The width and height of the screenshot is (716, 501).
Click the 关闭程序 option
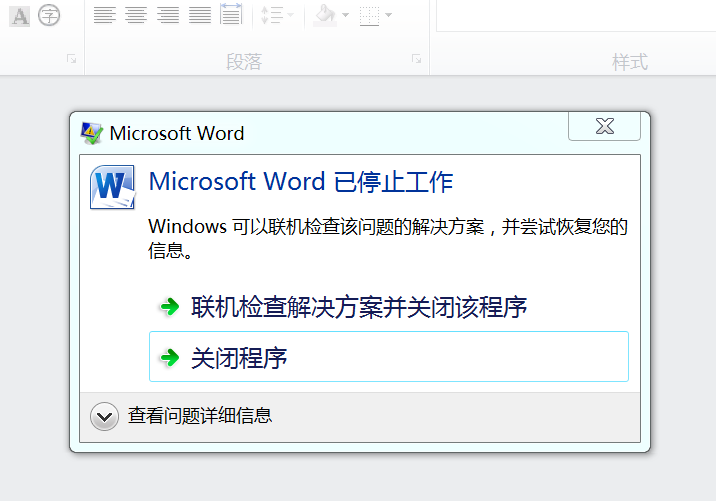pos(389,357)
